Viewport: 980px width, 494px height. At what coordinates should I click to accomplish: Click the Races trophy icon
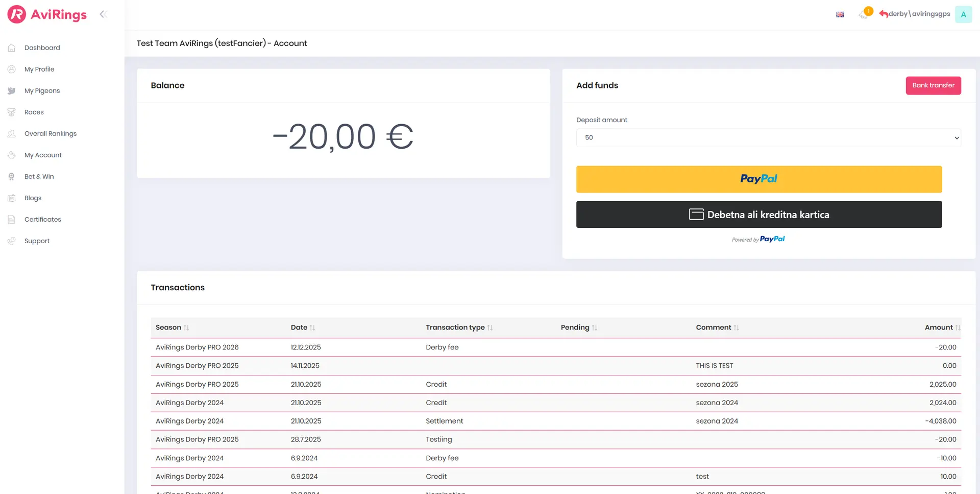(12, 112)
